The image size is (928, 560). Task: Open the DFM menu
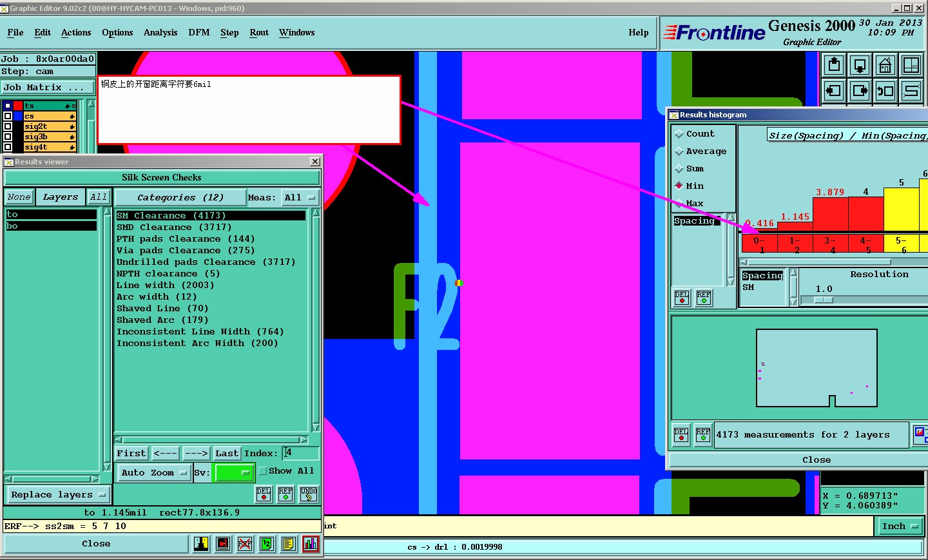pos(199,32)
